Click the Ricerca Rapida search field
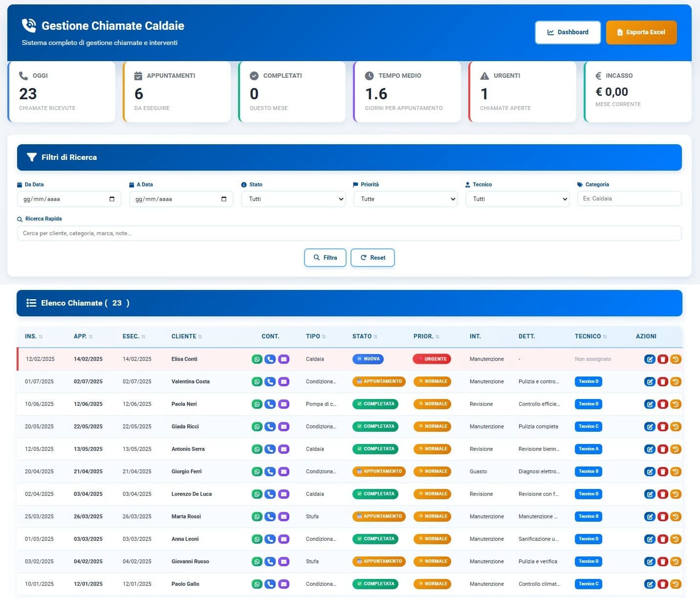The width and height of the screenshot is (700, 598). 350,233
